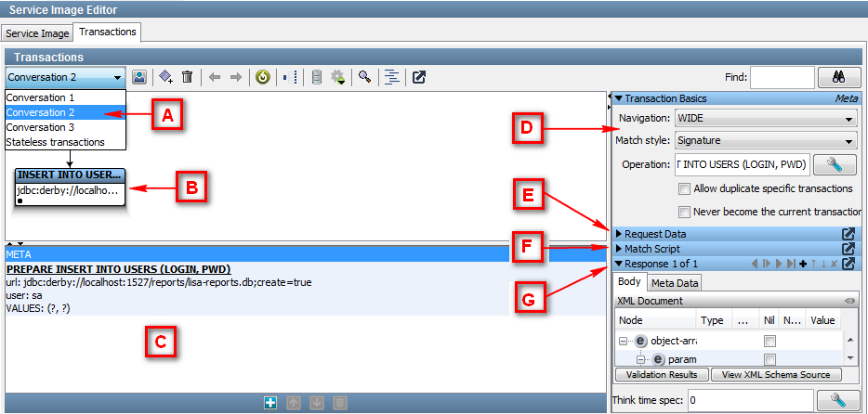Click the XML tree scroll down arrow

click(852, 358)
